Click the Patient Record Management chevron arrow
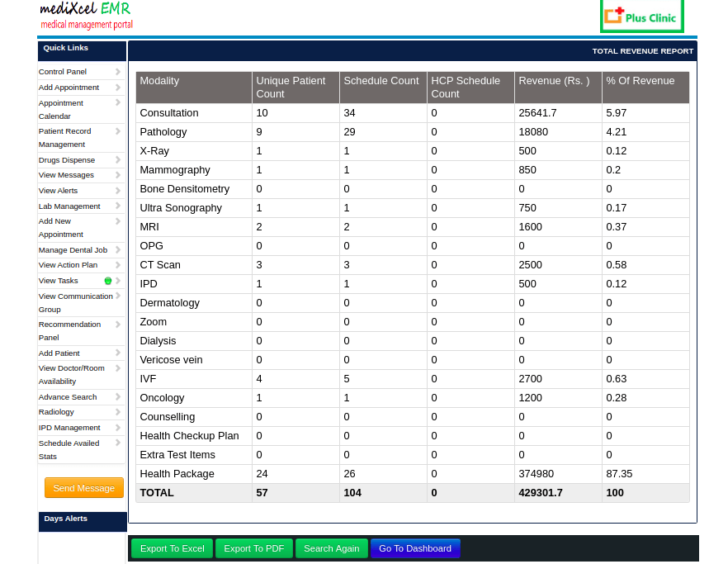 point(117,131)
